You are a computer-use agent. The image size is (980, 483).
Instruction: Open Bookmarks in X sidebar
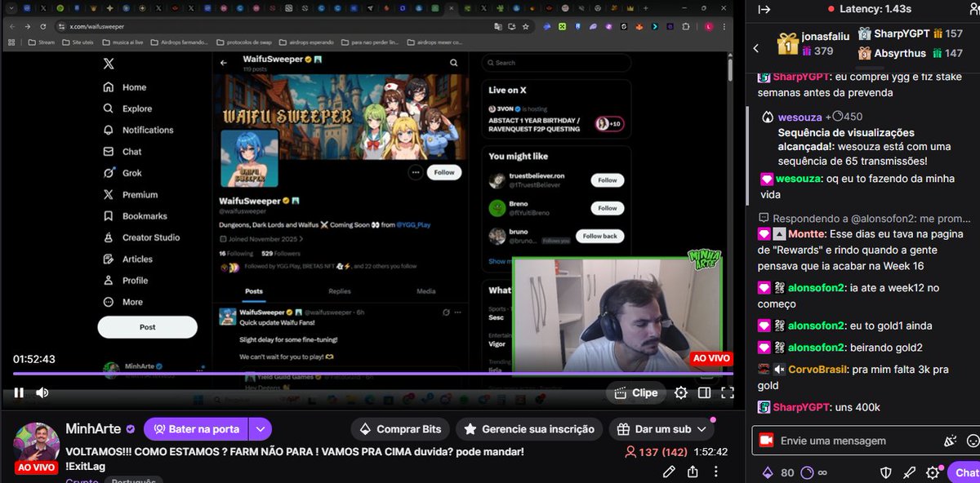135,216
